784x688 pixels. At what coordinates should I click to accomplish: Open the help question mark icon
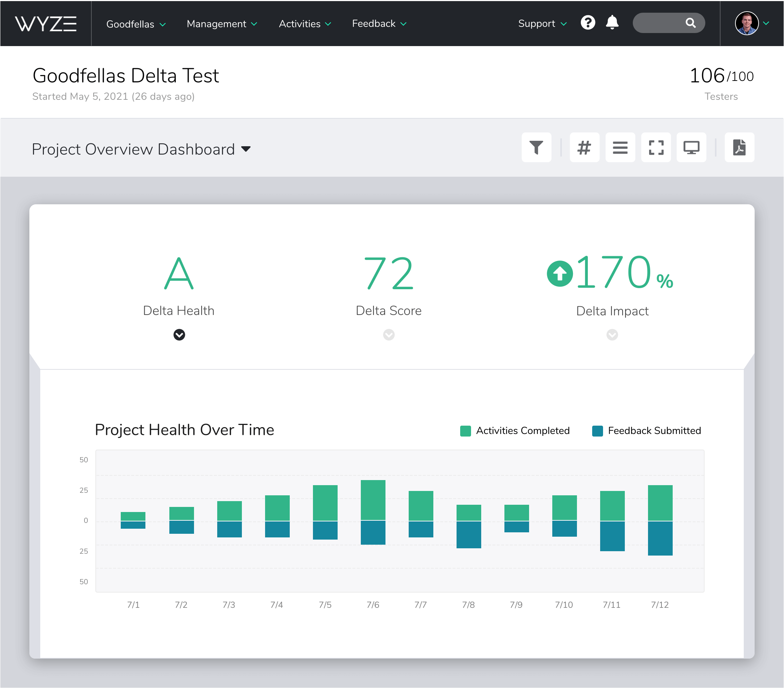tap(587, 22)
